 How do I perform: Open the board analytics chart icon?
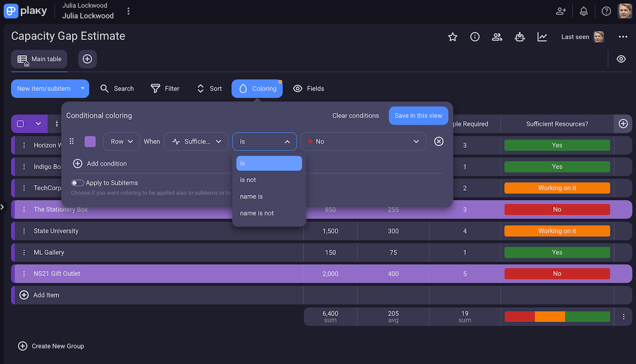click(542, 37)
